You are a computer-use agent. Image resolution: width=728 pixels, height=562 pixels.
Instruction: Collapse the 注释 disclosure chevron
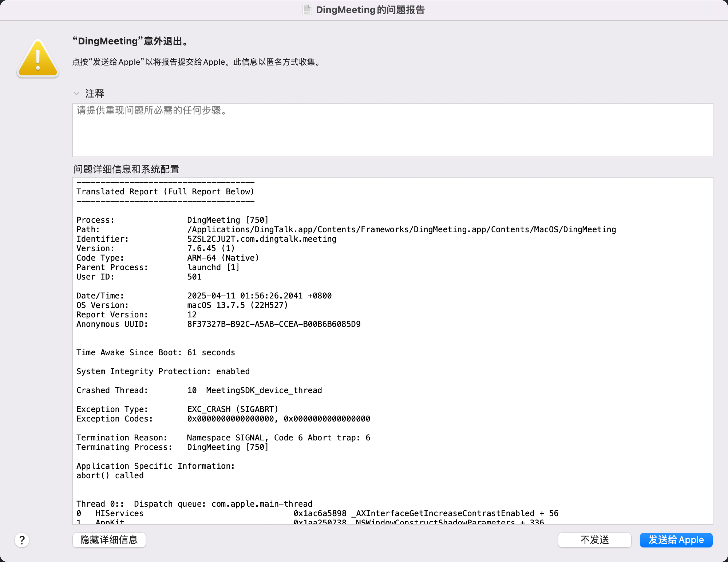point(76,94)
